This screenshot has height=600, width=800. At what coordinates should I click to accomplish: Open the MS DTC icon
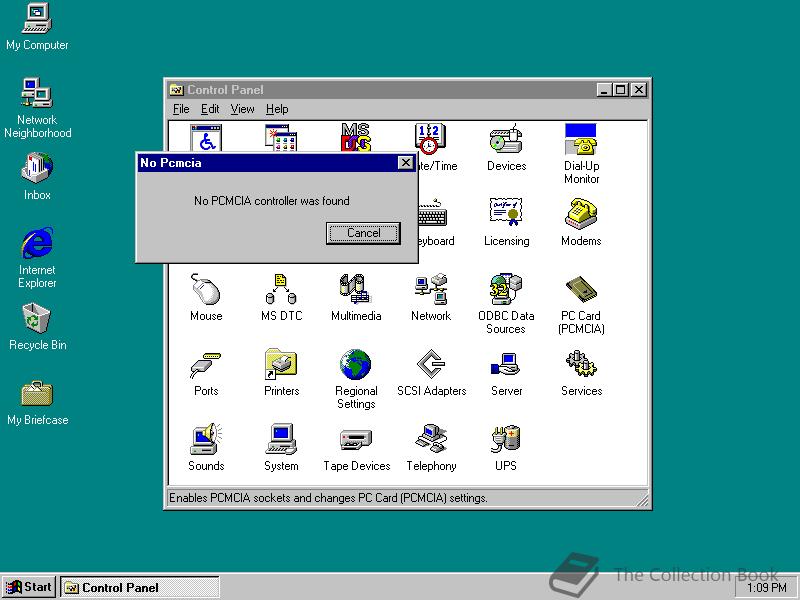click(x=281, y=289)
